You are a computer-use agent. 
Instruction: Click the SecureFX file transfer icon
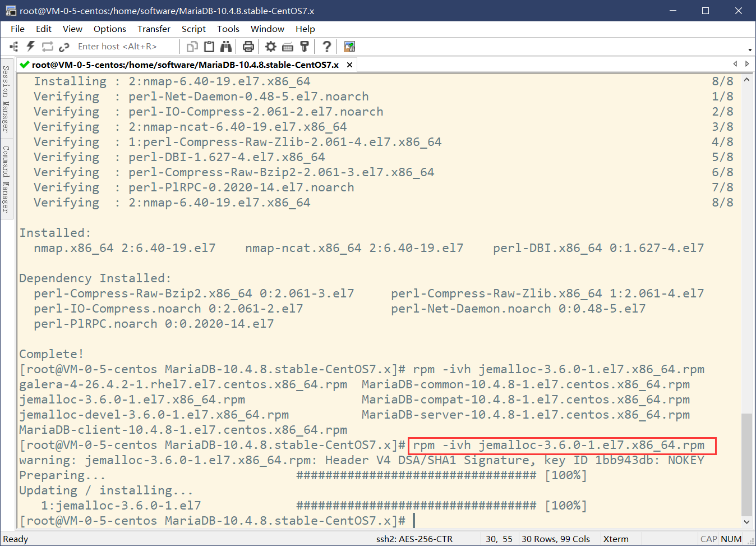tap(349, 47)
